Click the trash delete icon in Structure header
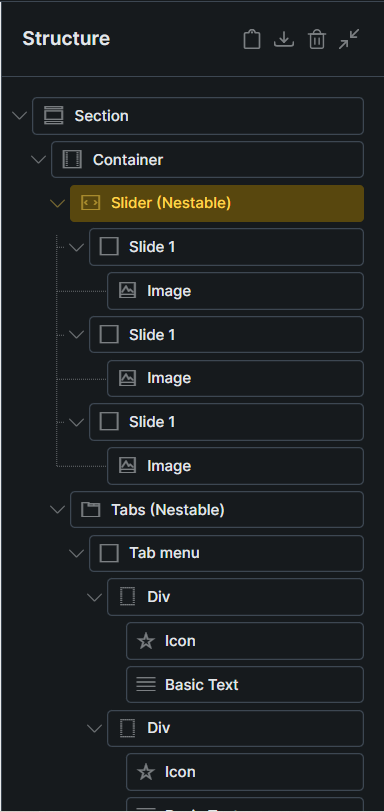 [x=316, y=39]
